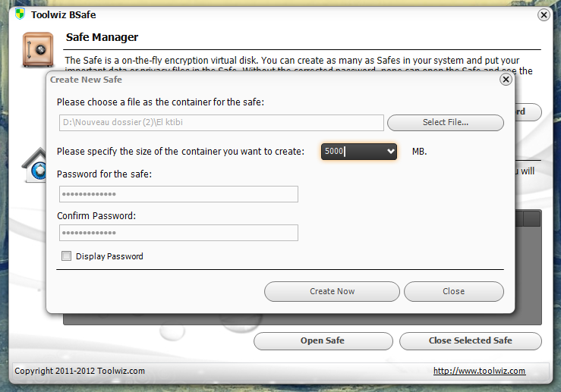Image resolution: width=561 pixels, height=392 pixels.
Task: Click the Toolwiz BSafe window title
Action: [x=63, y=15]
